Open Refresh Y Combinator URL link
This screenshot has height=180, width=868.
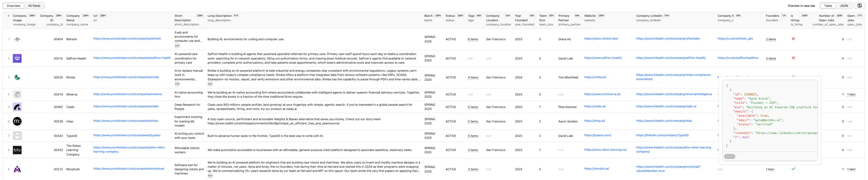[127, 39]
